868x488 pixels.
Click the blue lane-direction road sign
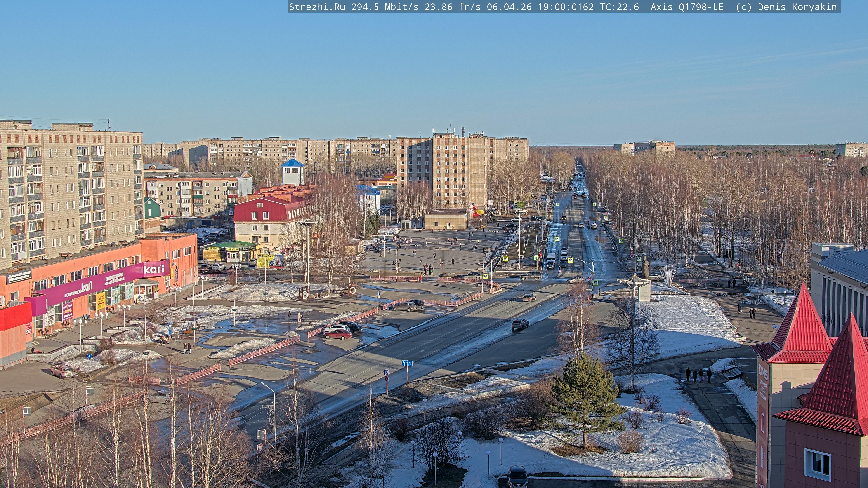tap(407, 363)
